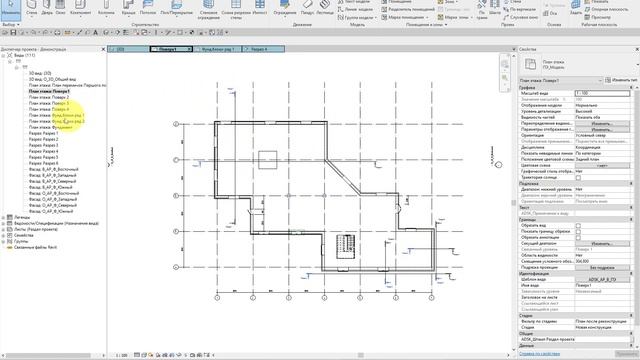The width and height of the screenshot is (640, 360).
Task: Open Фасад: В_АР_Ф_Восточный in the browser
Action: (53, 169)
